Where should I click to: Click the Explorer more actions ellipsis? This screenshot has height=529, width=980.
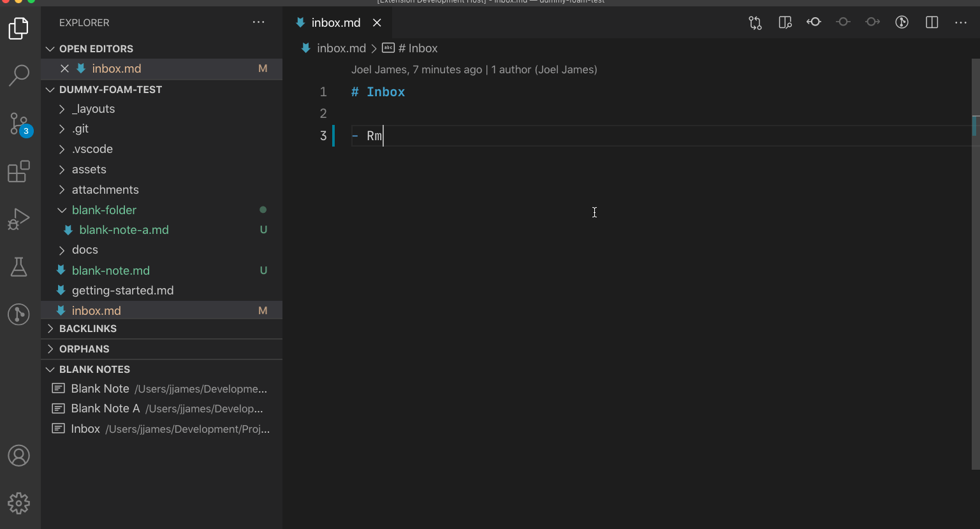point(258,22)
